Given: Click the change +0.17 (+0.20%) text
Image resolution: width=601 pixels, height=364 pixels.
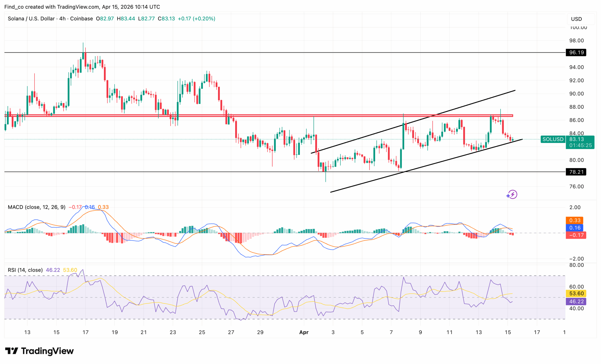Looking at the screenshot, I should 196,19.
